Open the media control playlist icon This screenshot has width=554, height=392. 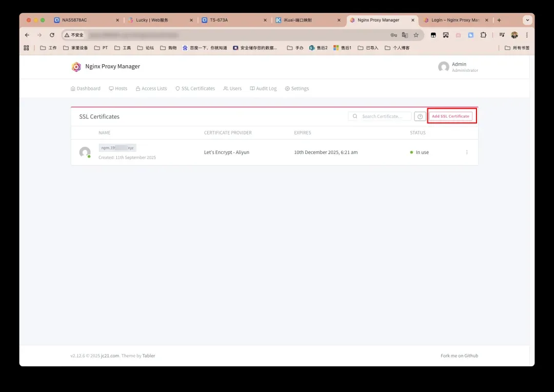point(502,35)
